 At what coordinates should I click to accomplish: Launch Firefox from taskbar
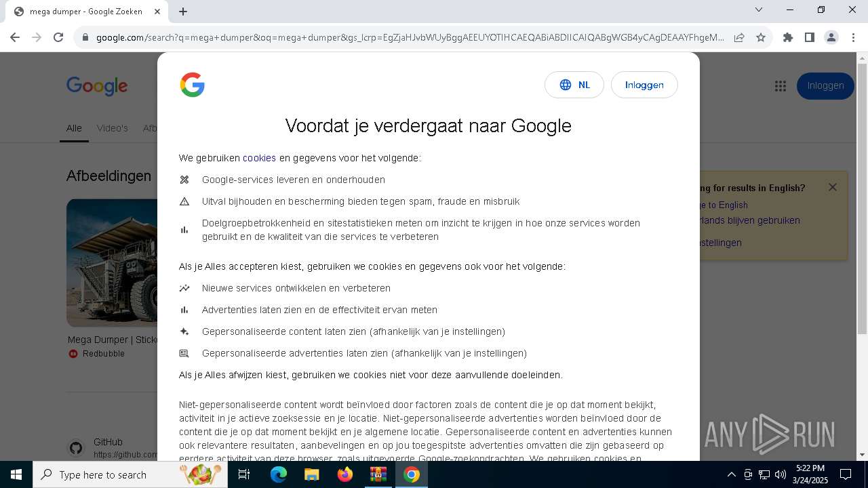pyautogui.click(x=344, y=474)
